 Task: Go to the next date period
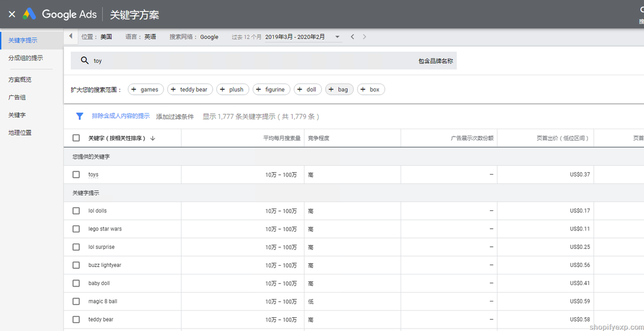(364, 37)
